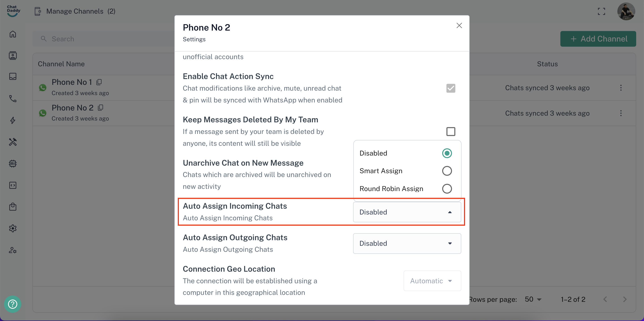Click the lightning bolt automation icon
Screen dimensions: 644x321
(x=13, y=120)
